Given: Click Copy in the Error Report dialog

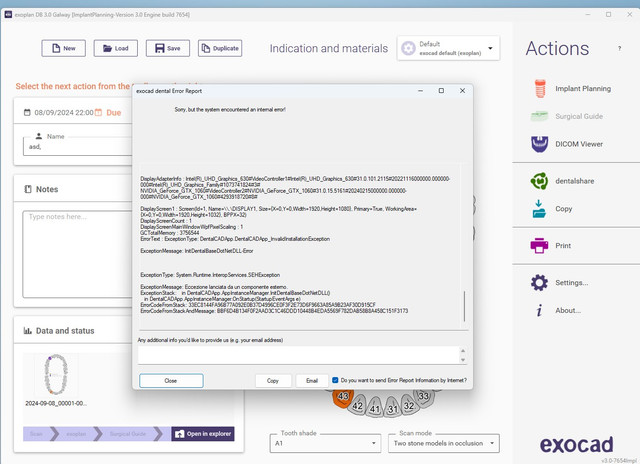Looking at the screenshot, I should pos(273,380).
